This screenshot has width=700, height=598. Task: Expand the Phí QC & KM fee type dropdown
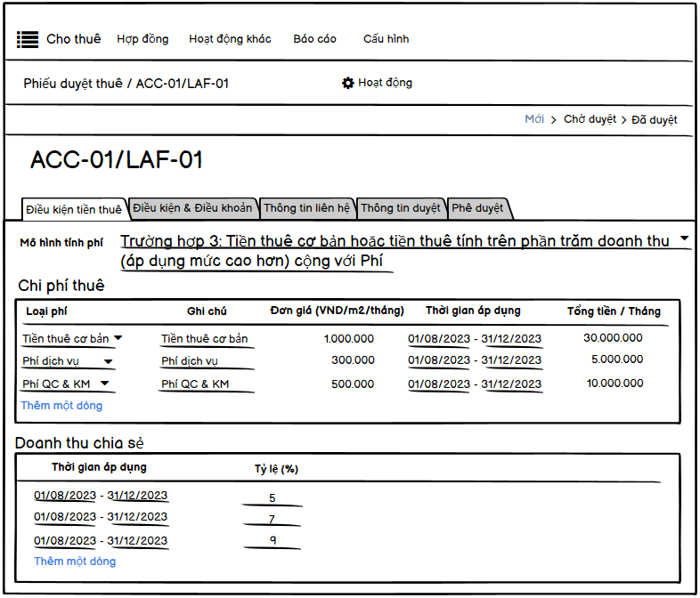point(105,383)
